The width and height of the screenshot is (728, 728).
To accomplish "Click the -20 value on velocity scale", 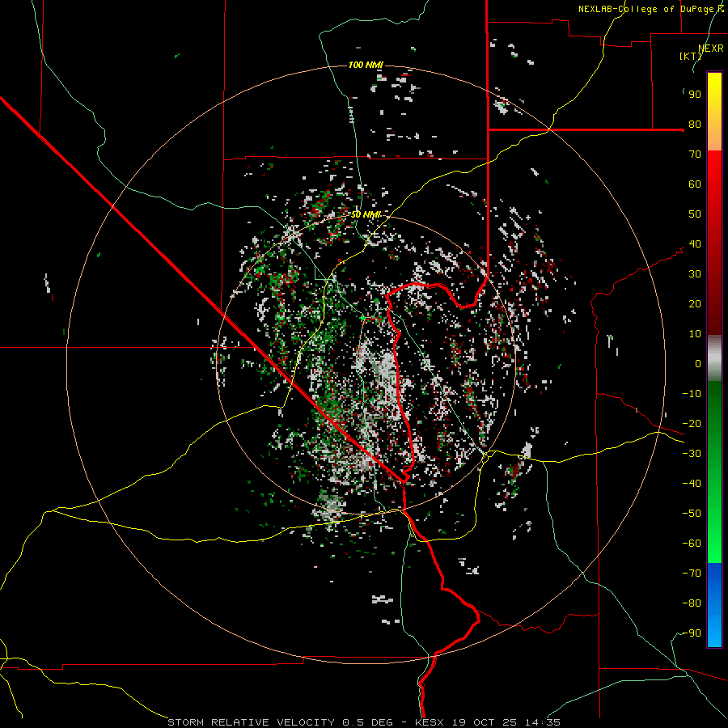I will [x=692, y=424].
